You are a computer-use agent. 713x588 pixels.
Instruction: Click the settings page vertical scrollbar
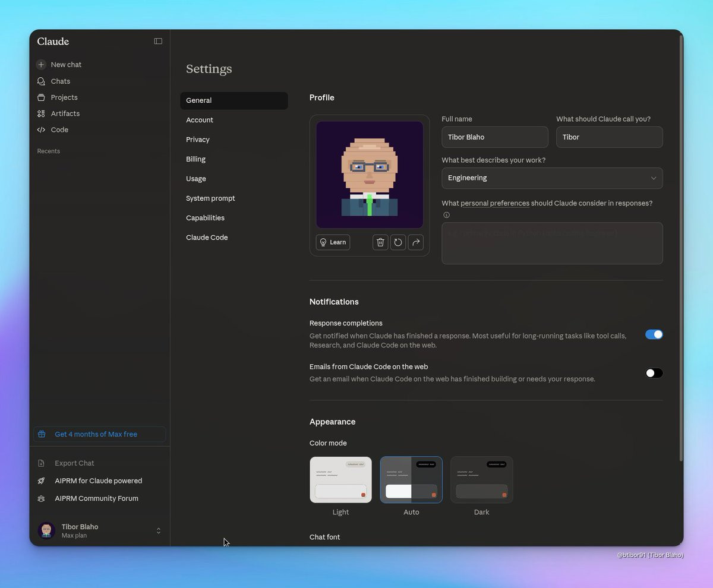click(x=681, y=249)
